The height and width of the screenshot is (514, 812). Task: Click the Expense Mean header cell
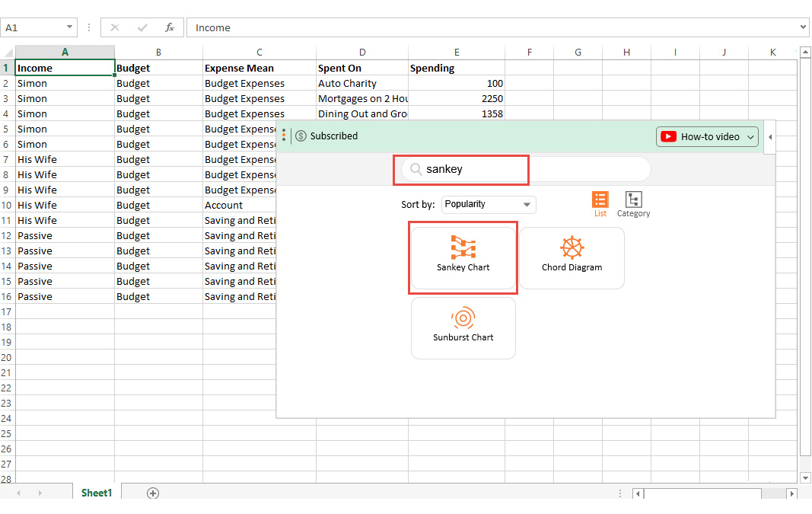coord(260,68)
